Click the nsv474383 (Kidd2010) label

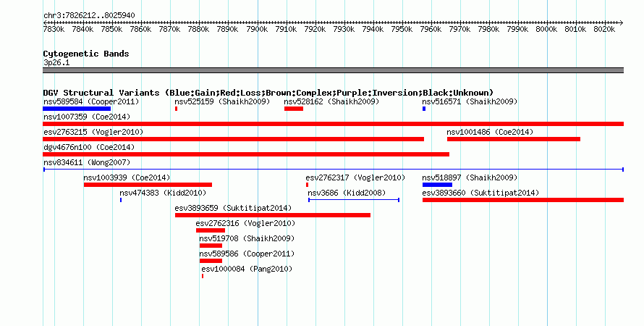click(163, 193)
